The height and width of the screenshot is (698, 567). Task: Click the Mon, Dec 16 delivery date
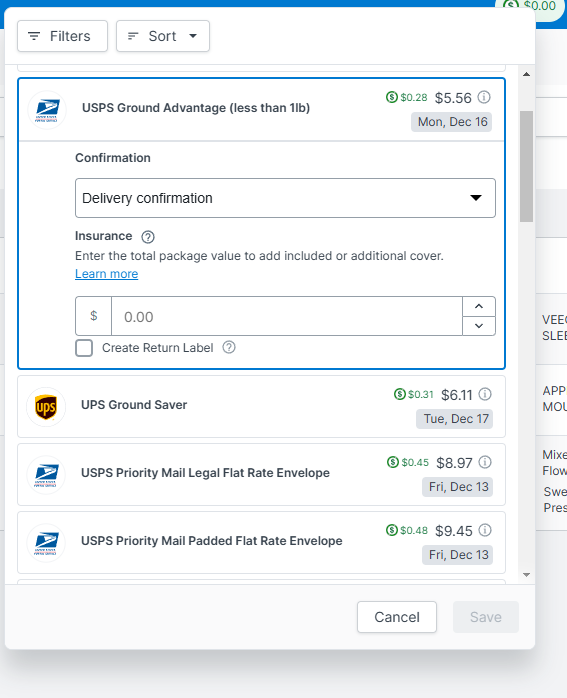point(452,122)
